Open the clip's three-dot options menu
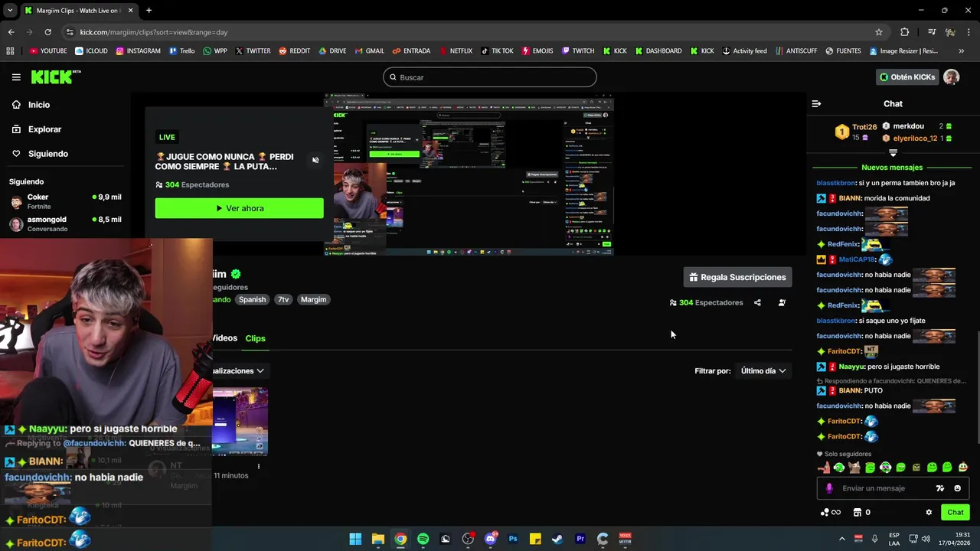 tap(259, 466)
